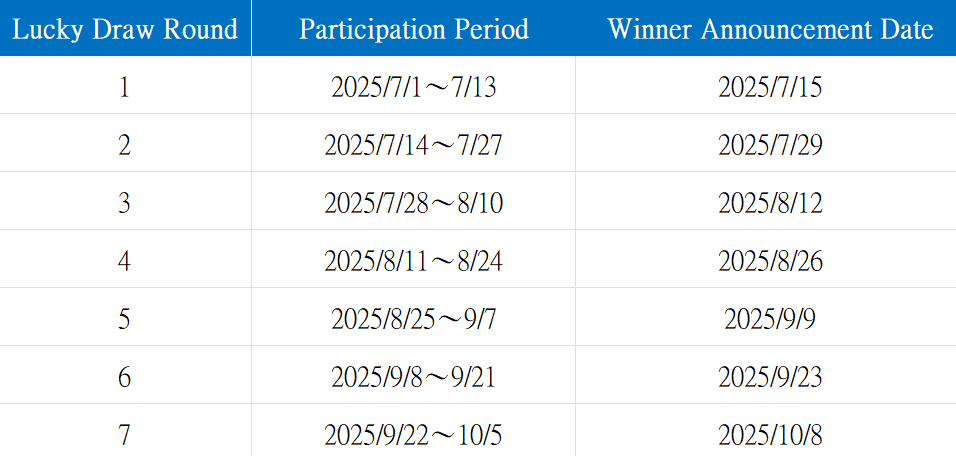
Task: Select round number 1 cell
Action: tap(125, 85)
